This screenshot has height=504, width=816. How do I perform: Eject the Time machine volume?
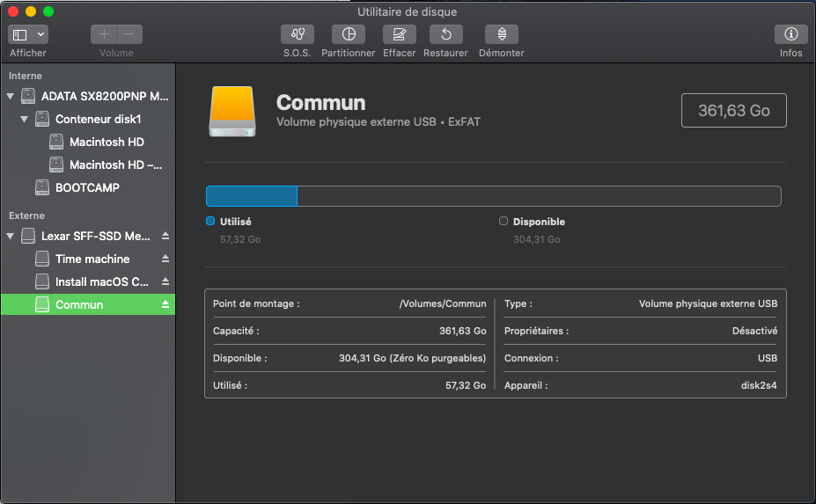[x=165, y=259]
